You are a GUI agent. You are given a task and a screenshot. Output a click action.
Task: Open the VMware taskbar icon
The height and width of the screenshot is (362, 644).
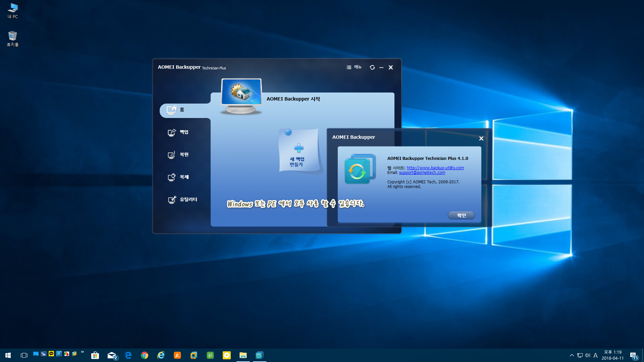tap(194, 355)
